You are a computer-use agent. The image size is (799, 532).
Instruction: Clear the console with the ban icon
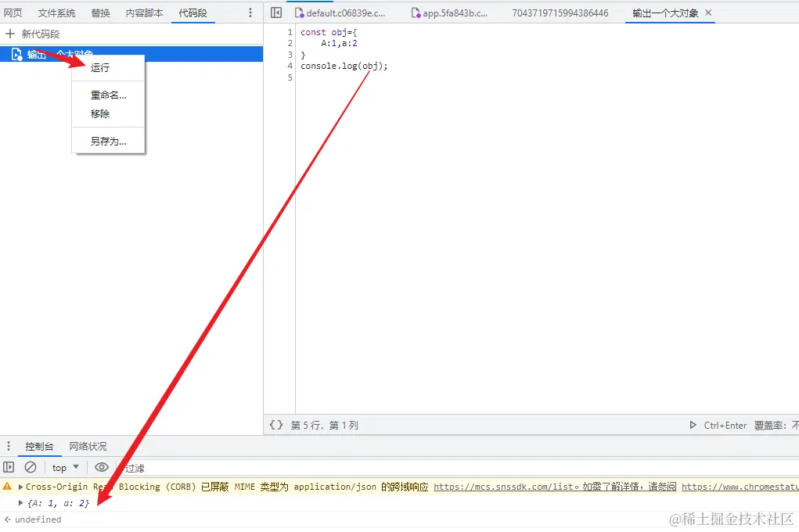tap(31, 467)
